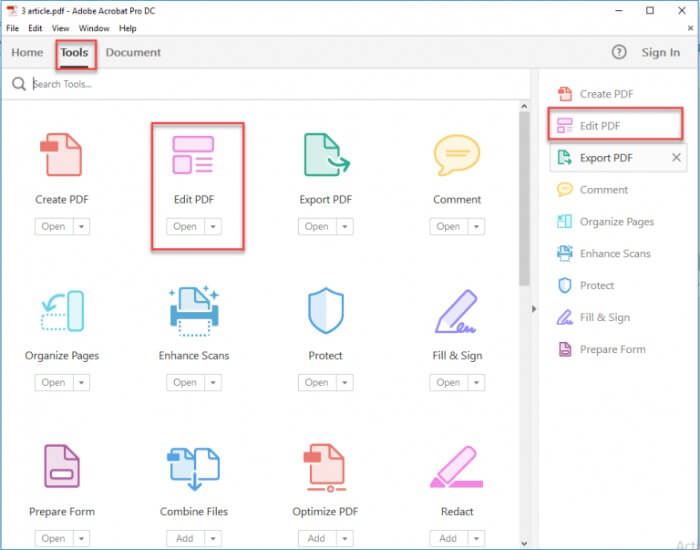Select the Export PDF tool icon
The width and height of the screenshot is (700, 550).
[x=325, y=156]
